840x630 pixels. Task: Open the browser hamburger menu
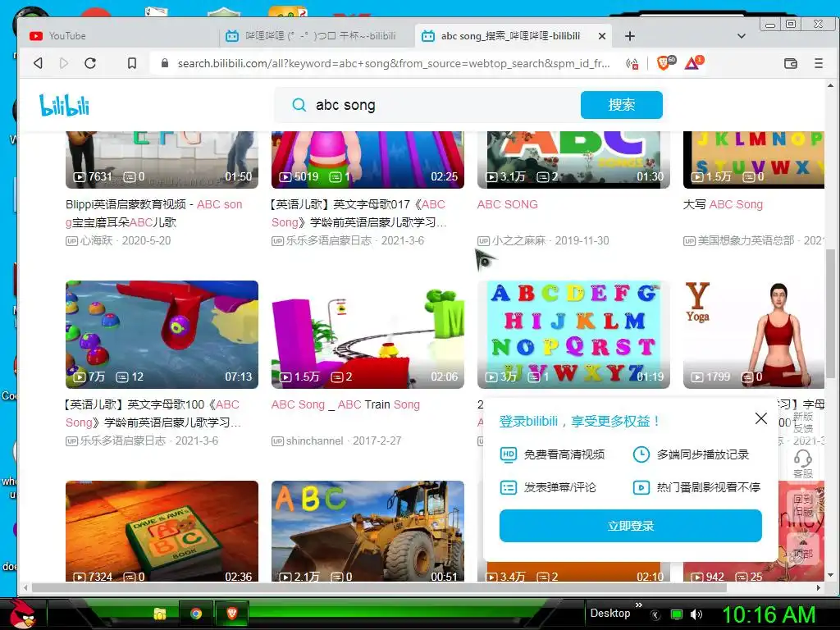(x=819, y=63)
